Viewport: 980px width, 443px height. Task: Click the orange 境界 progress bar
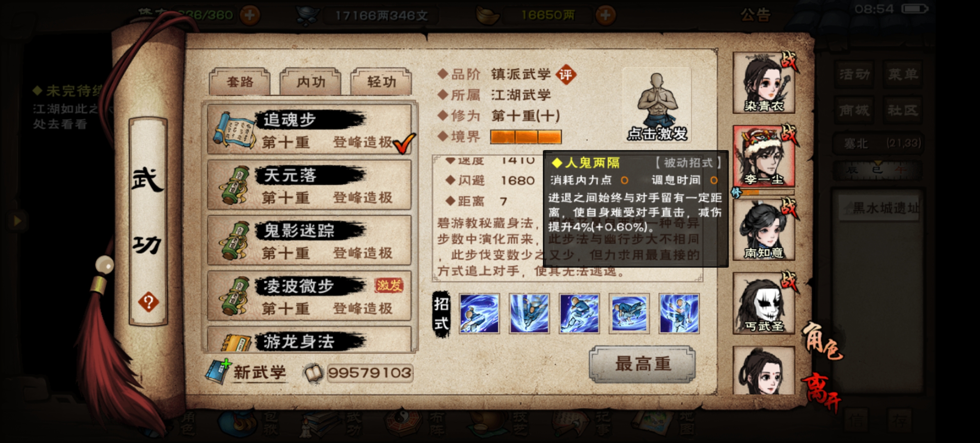tap(526, 137)
